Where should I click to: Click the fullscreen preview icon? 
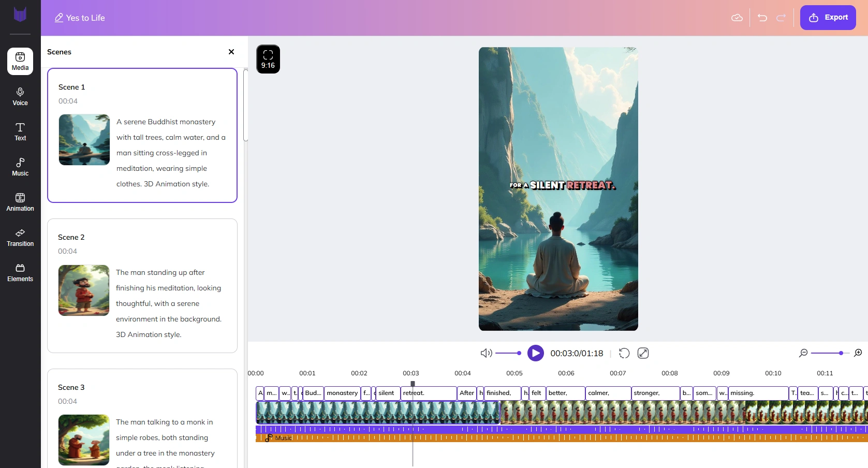(643, 353)
